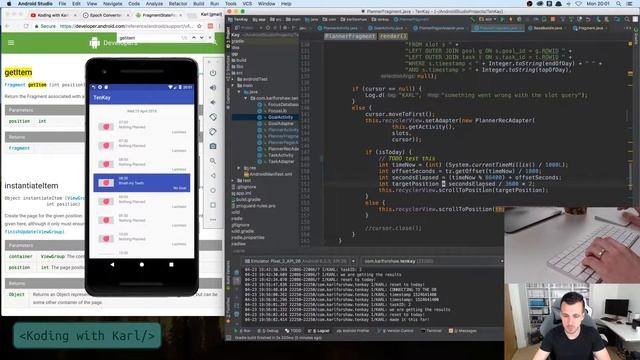Select FocusDatabase class in project tree
This screenshot has height=360, width=640.
pos(283,104)
